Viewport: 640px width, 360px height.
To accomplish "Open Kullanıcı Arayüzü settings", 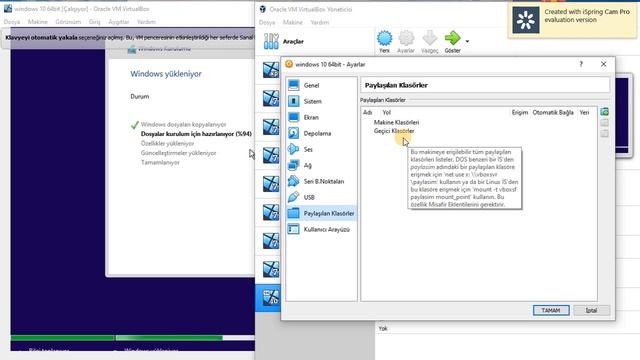I will (x=321, y=229).
